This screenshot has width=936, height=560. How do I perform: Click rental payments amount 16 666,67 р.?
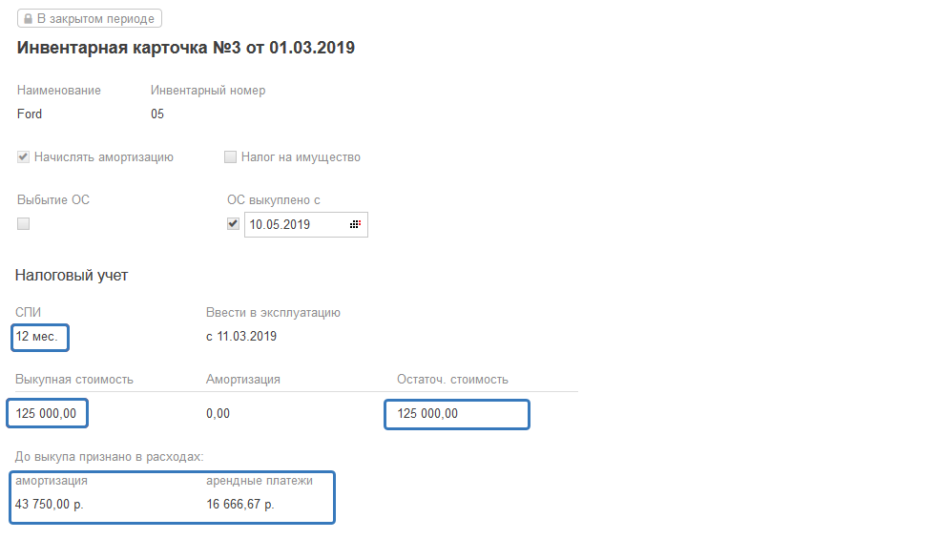[239, 504]
